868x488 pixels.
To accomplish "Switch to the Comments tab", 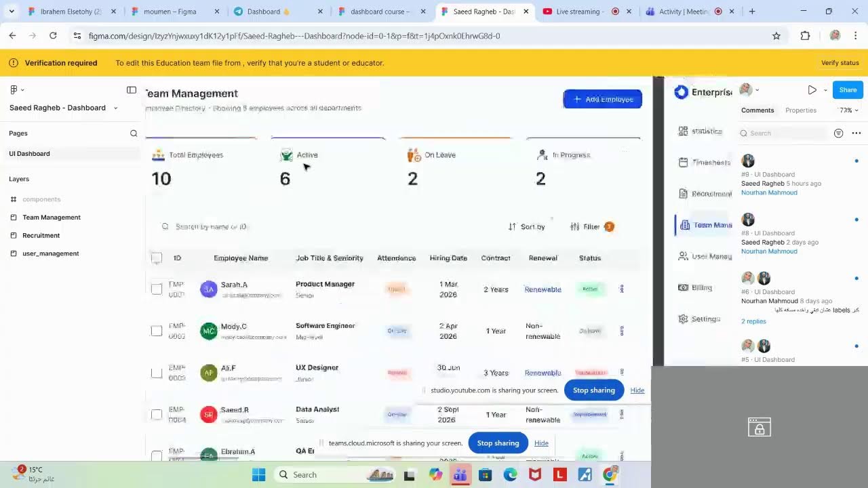I will (757, 110).
